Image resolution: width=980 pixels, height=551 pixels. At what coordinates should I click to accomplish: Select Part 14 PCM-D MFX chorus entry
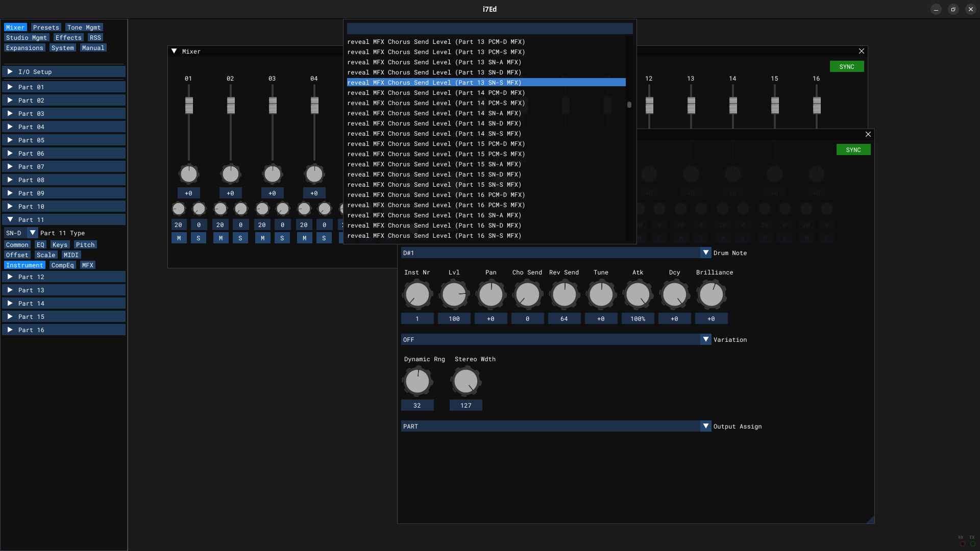tap(486, 93)
